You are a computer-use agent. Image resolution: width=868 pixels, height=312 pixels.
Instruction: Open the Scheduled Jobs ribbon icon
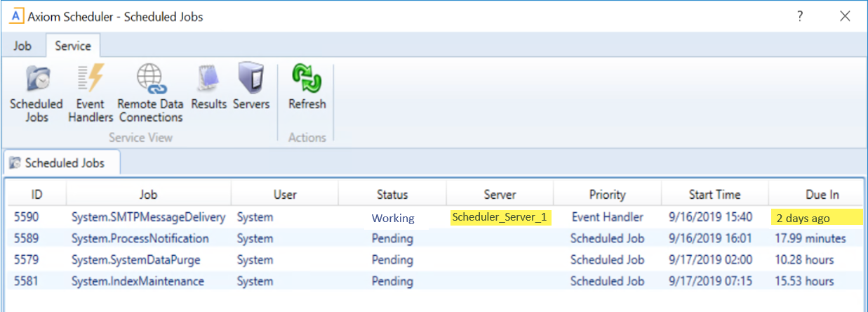pyautogui.click(x=36, y=93)
